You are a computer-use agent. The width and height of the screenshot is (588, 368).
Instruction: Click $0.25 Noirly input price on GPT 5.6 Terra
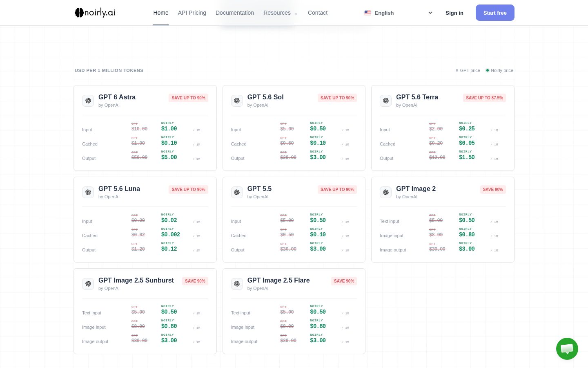point(467,128)
